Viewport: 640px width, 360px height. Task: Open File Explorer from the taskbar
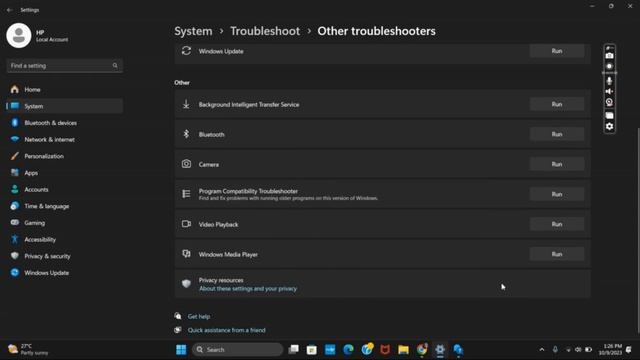[x=403, y=349]
